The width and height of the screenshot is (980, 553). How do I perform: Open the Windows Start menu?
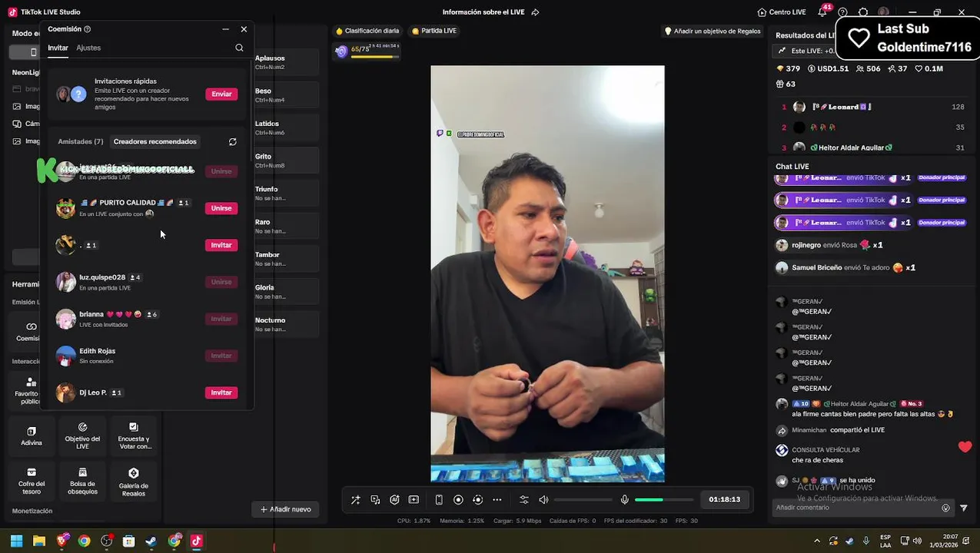point(16,541)
